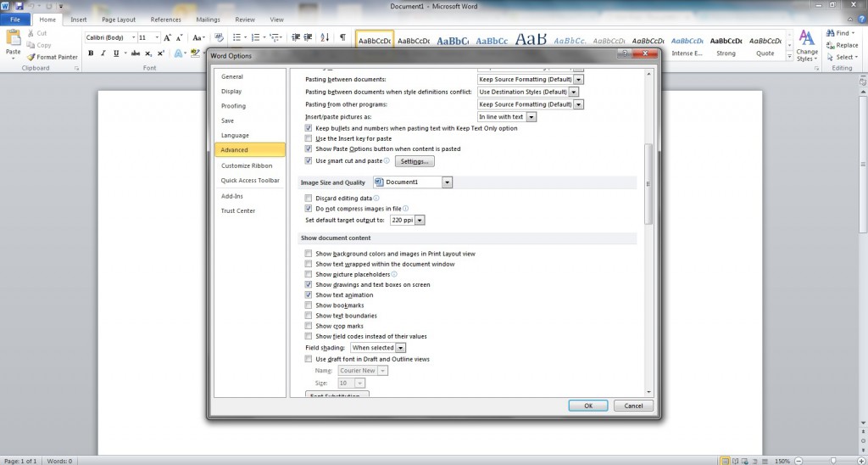The height and width of the screenshot is (465, 868).
Task: Click the zoom slider handle
Action: pyautogui.click(x=833, y=461)
